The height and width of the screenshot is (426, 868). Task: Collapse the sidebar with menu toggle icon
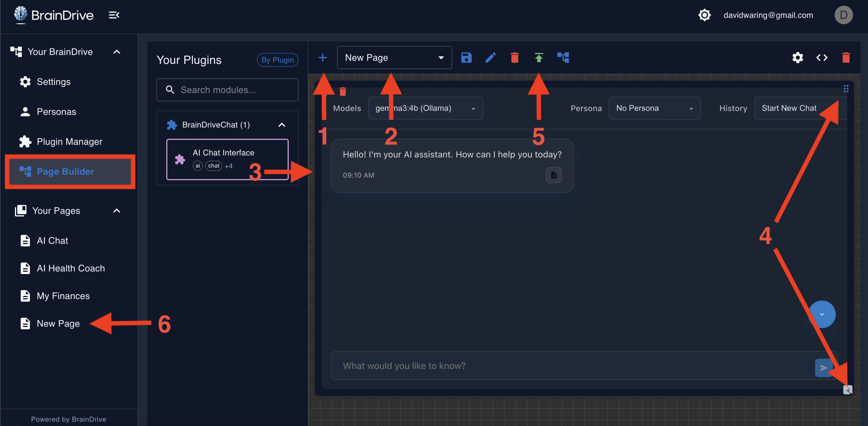coord(114,15)
